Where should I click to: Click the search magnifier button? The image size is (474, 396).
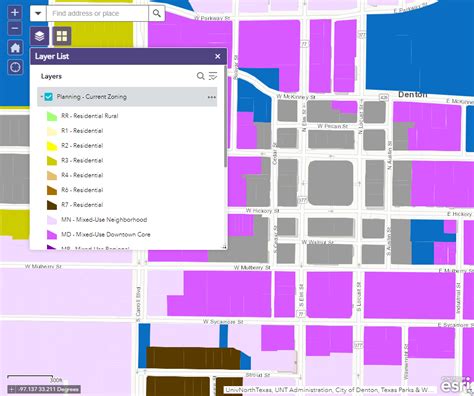[156, 13]
